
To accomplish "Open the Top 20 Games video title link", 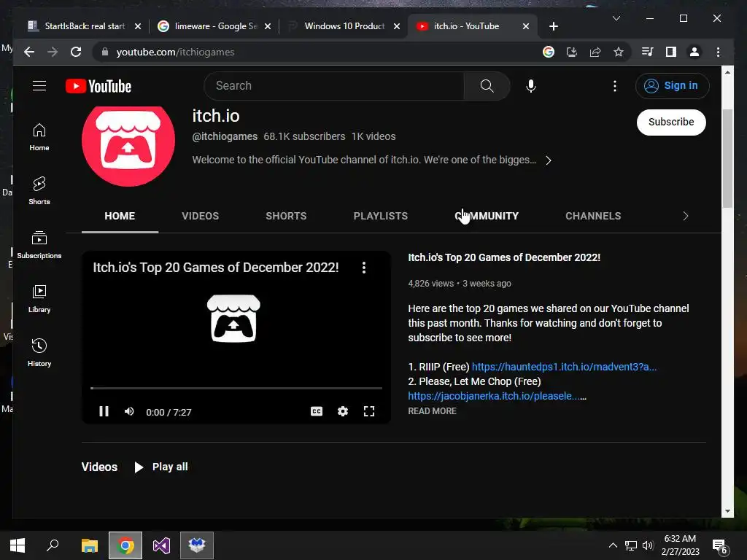I will click(504, 257).
